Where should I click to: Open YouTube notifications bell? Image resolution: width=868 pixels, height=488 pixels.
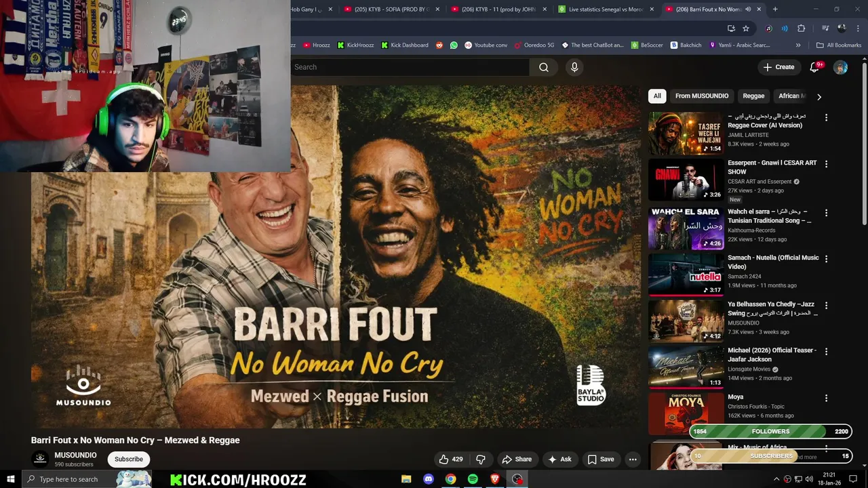click(816, 67)
